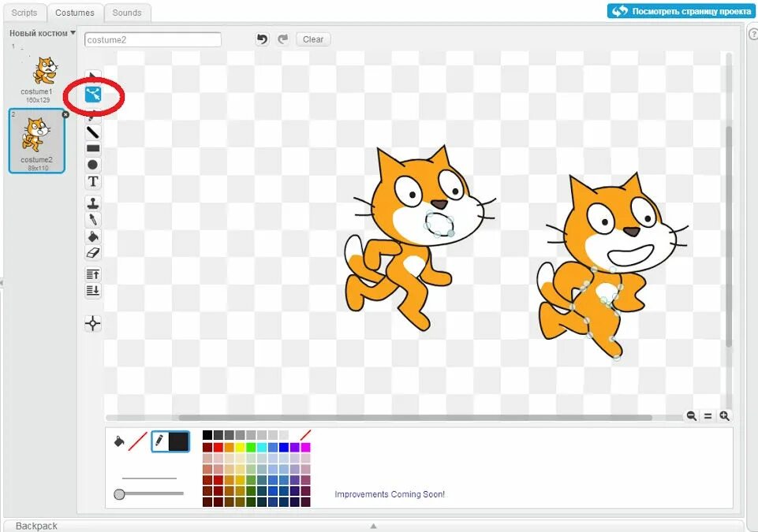Select the Set costume center tool
758x532 pixels.
(x=93, y=323)
